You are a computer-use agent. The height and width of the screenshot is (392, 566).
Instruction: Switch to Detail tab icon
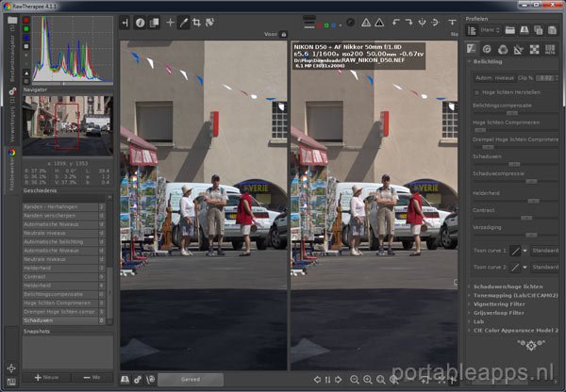click(x=487, y=49)
